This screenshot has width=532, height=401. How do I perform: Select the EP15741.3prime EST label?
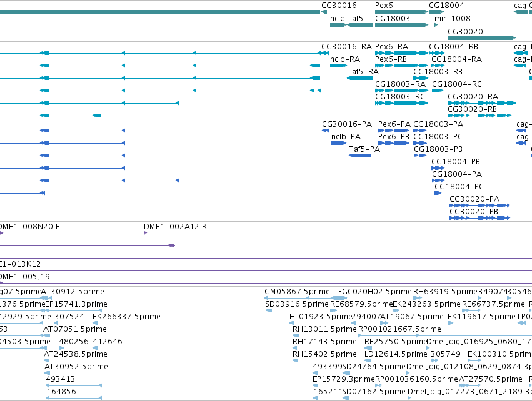tap(76, 304)
